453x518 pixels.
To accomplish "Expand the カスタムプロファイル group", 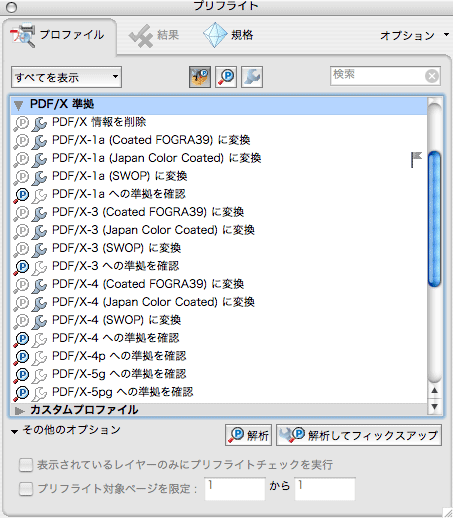I will tap(19, 411).
